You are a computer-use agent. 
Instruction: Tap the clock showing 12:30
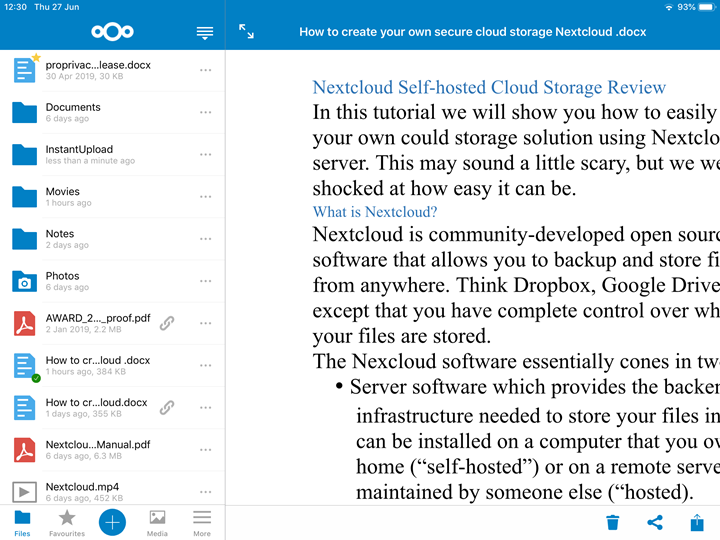15,7
